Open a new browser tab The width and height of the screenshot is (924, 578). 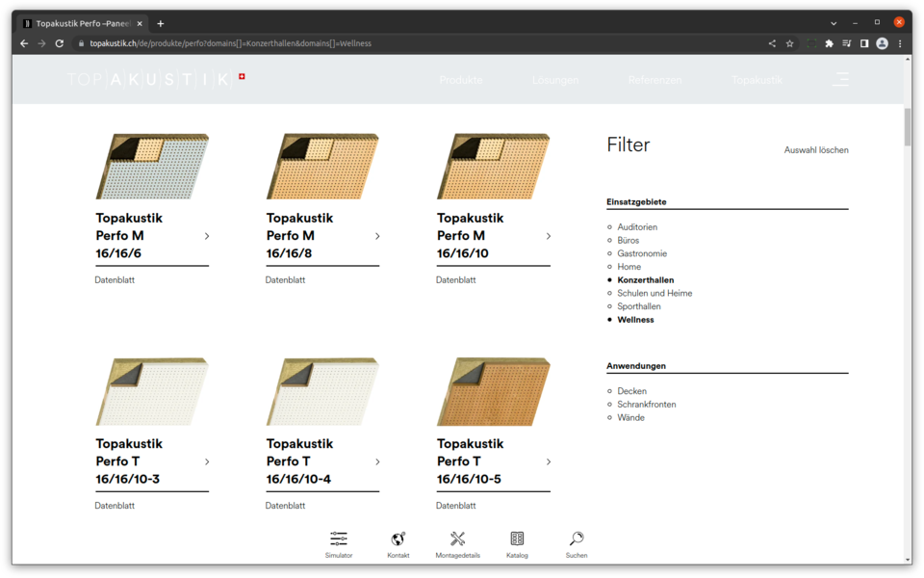click(161, 23)
